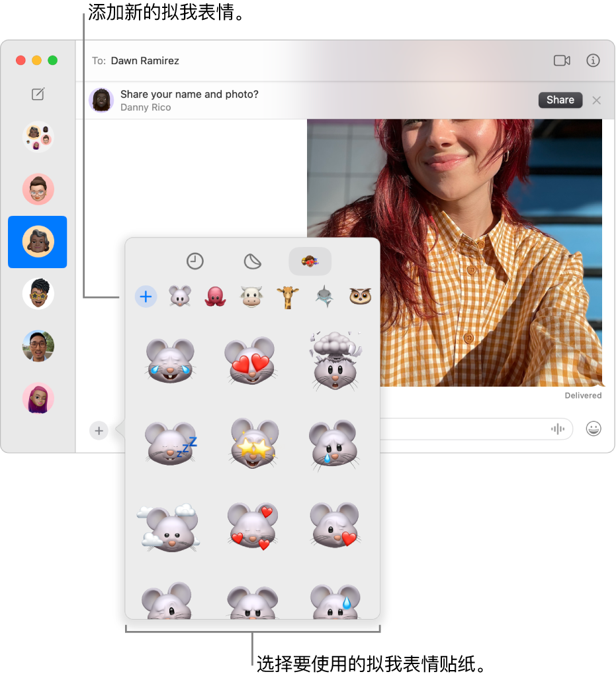Insert the heart-eyes mouse sticker

point(251,361)
